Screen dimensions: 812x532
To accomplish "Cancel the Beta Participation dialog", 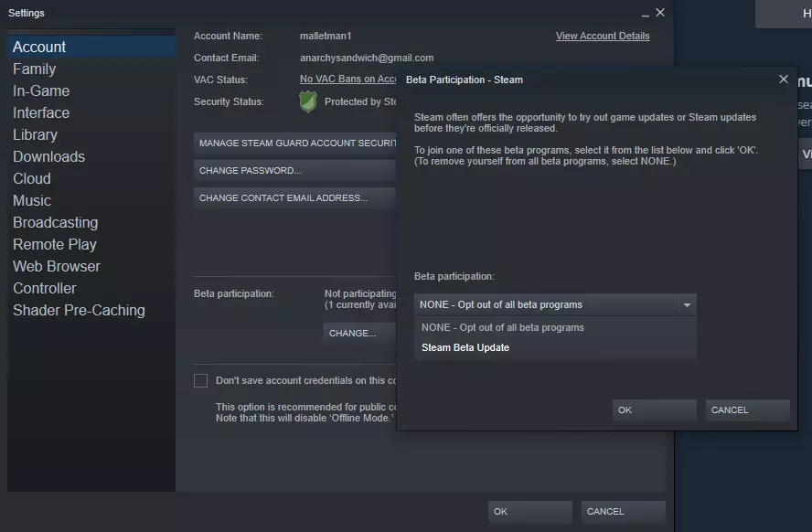I will (747, 410).
